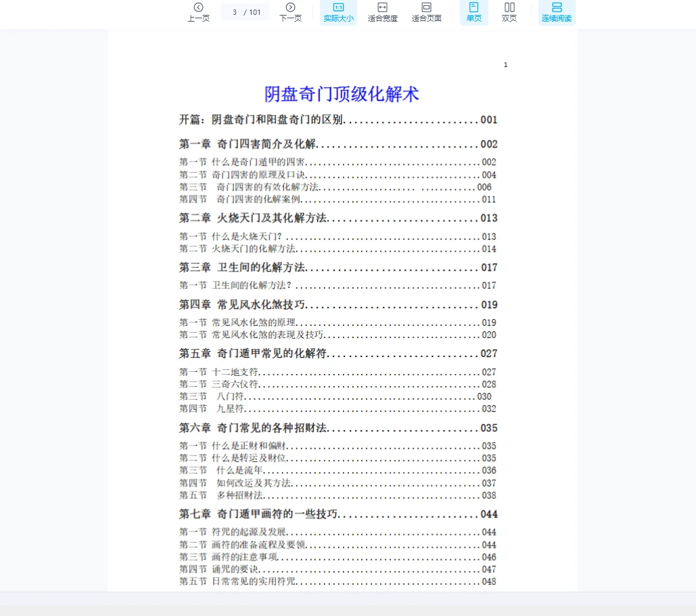Open chapter 第五章 奇门遁甲常见的化解符

338,354
